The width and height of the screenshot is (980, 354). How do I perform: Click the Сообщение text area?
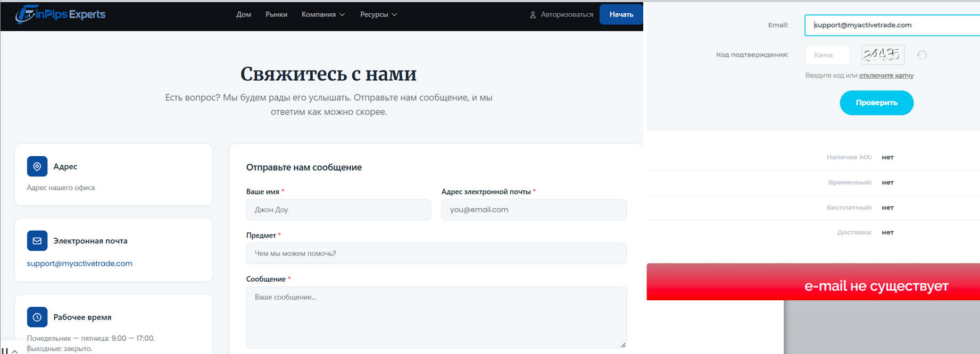tap(436, 317)
